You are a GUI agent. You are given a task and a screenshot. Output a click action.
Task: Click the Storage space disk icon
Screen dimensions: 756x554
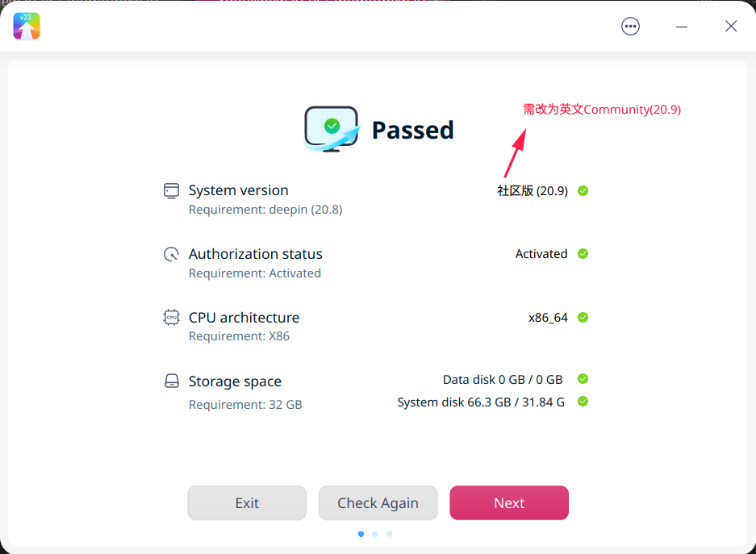click(x=171, y=381)
